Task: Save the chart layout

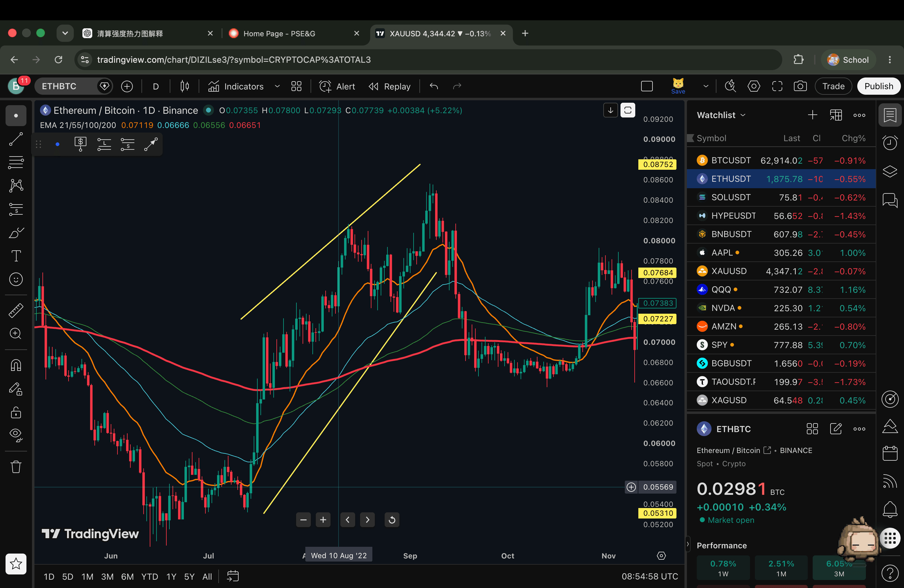Action: 678,86
